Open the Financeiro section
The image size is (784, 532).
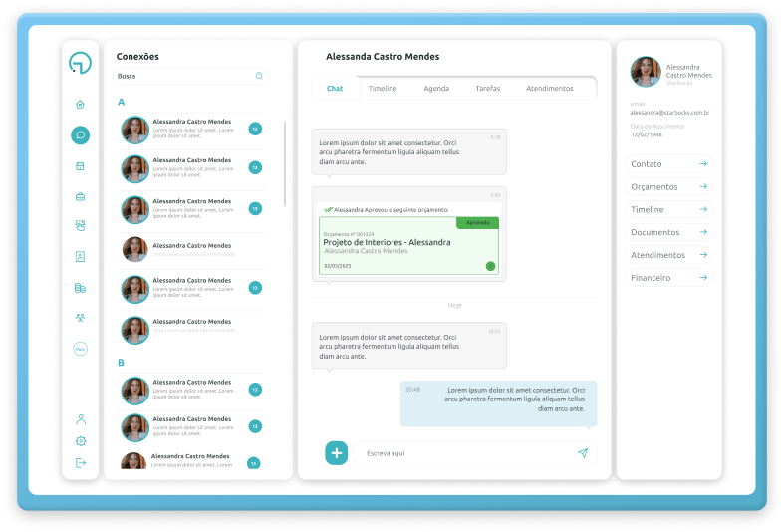click(x=670, y=278)
